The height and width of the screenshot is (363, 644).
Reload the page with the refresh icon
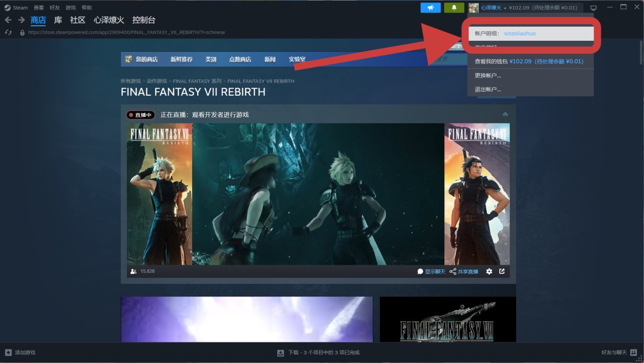(x=8, y=32)
